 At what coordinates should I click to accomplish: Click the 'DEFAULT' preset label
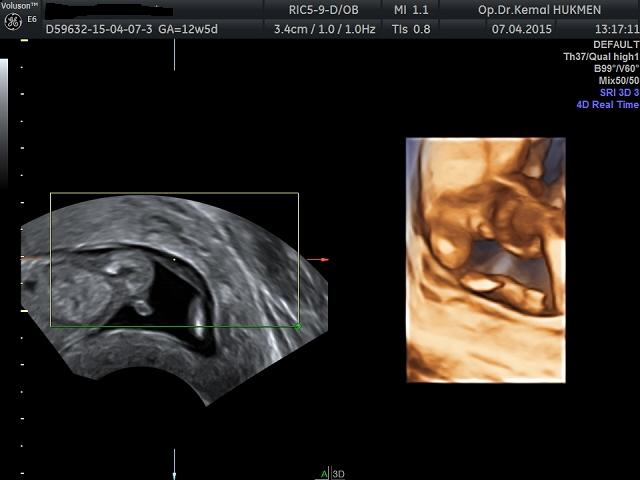click(x=614, y=46)
